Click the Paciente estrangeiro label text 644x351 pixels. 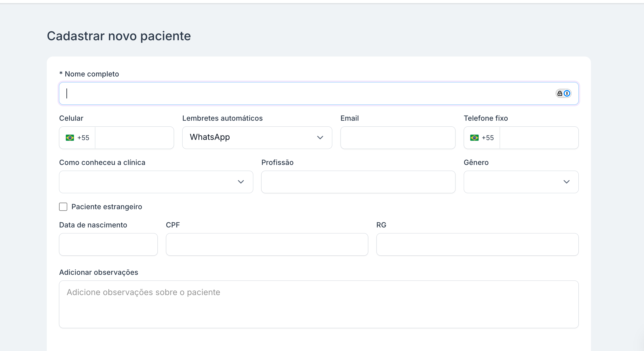tap(107, 207)
